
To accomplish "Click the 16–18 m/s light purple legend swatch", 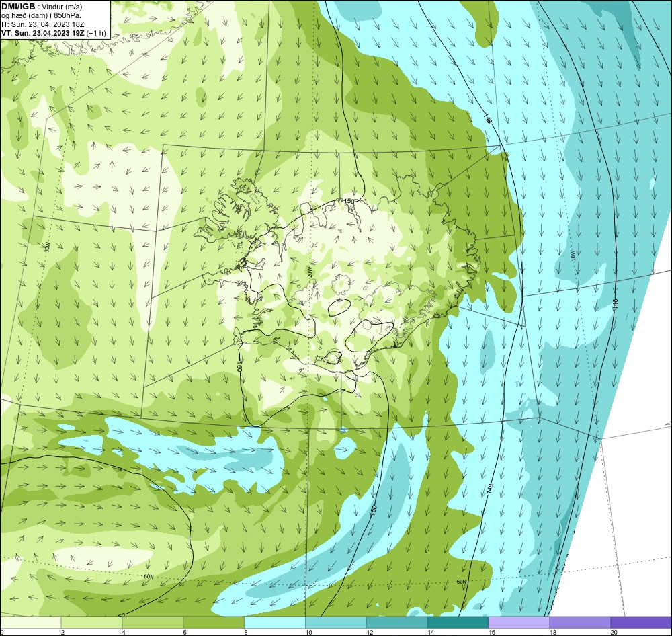I will tap(519, 623).
